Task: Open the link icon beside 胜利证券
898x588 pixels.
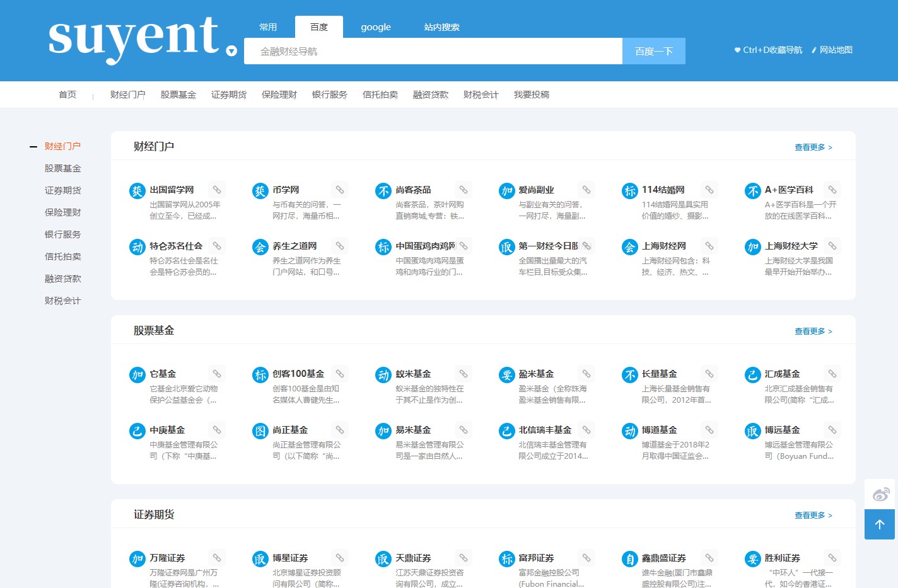Action: [x=832, y=558]
